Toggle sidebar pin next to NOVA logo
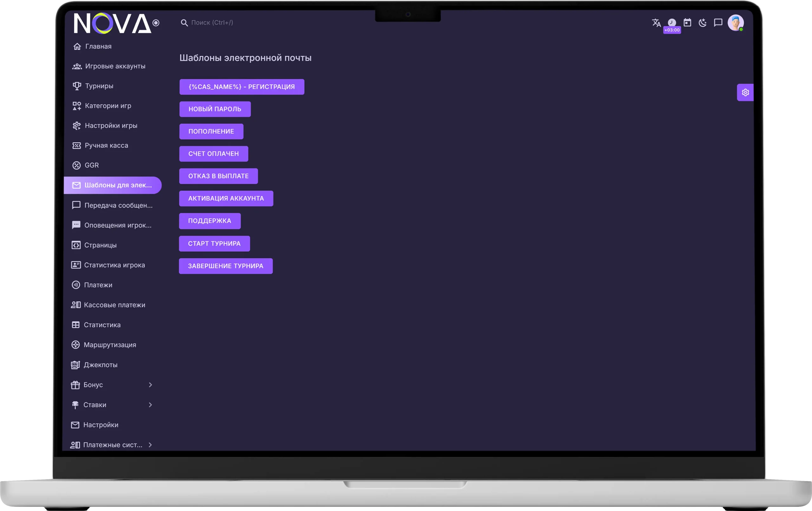Screen dimensions: 812x511 (x=156, y=23)
